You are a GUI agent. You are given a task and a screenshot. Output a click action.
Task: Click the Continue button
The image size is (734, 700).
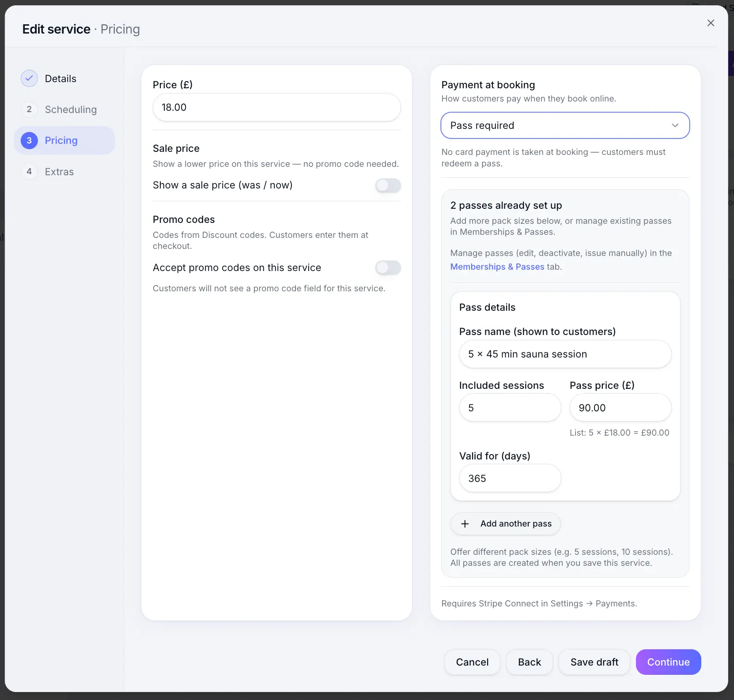668,662
